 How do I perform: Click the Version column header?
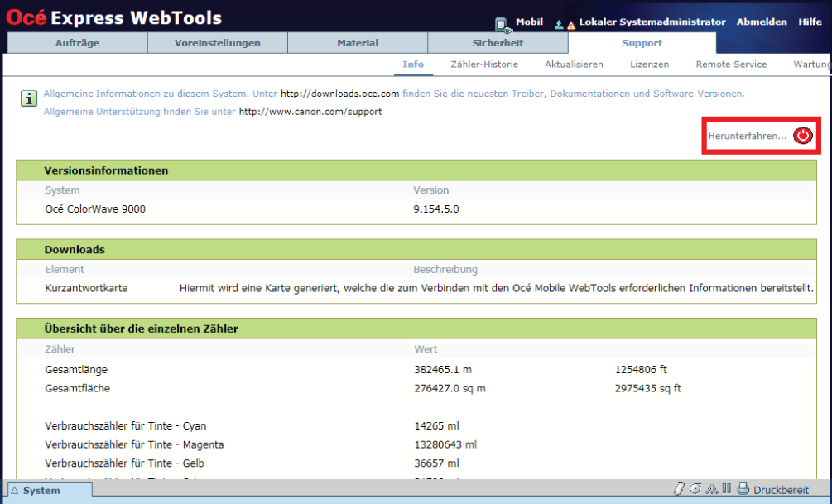click(430, 190)
